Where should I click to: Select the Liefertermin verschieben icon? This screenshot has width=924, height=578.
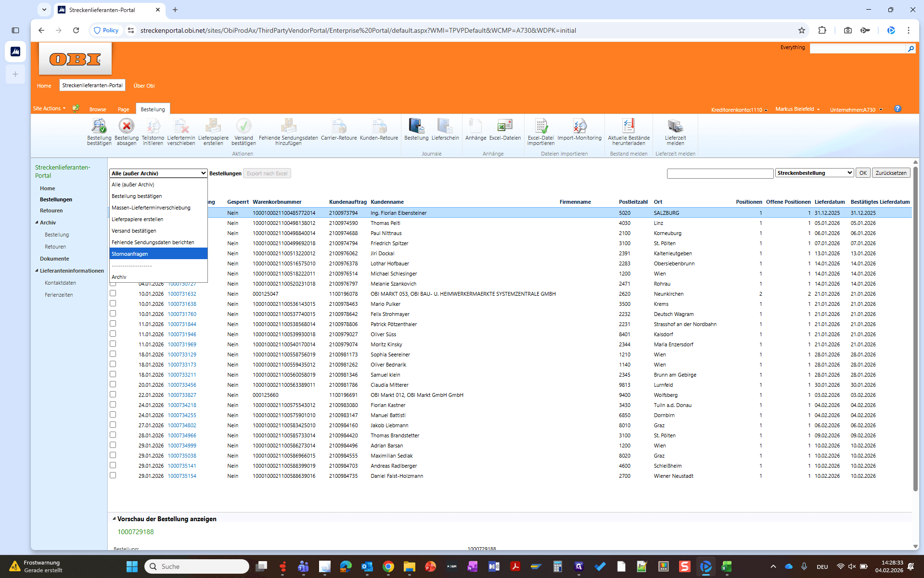181,126
